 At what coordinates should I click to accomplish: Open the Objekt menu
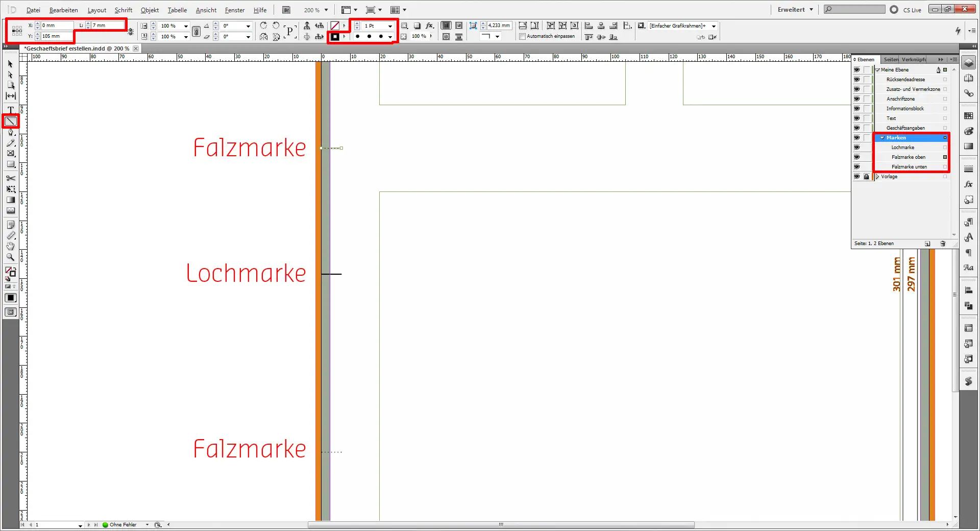[150, 10]
